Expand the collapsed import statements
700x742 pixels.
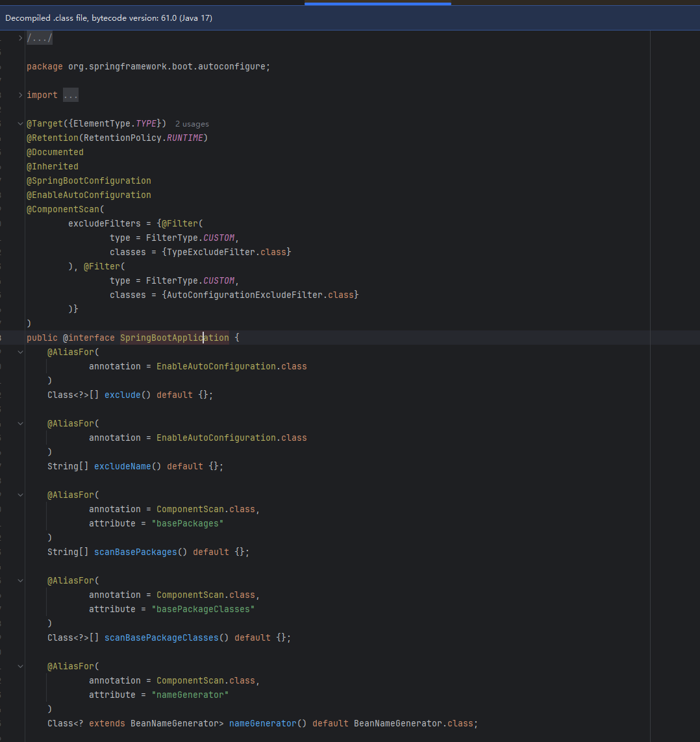tap(20, 95)
